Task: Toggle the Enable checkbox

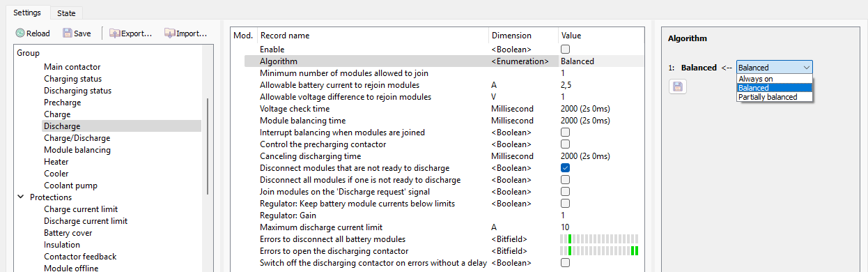Action: [x=565, y=50]
